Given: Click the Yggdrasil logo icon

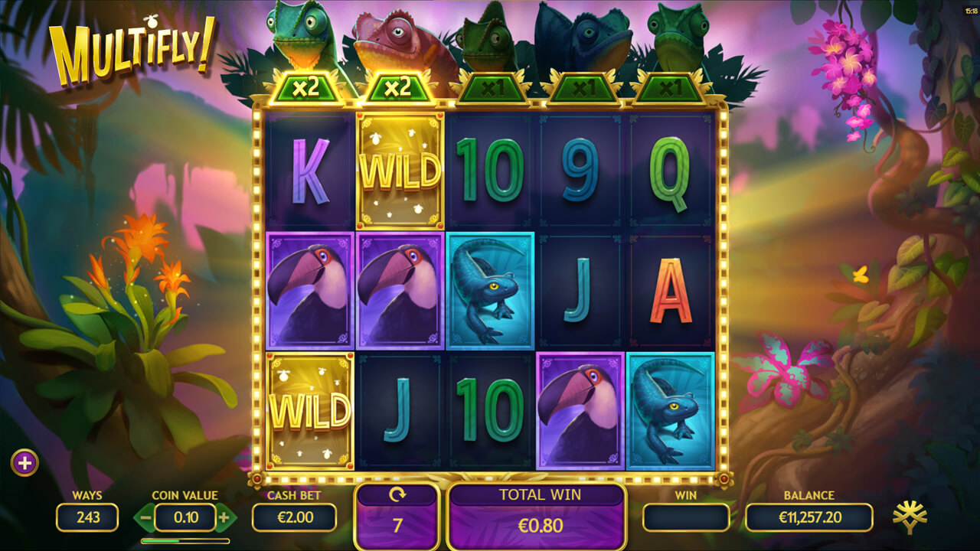Looking at the screenshot, I should 910,518.
